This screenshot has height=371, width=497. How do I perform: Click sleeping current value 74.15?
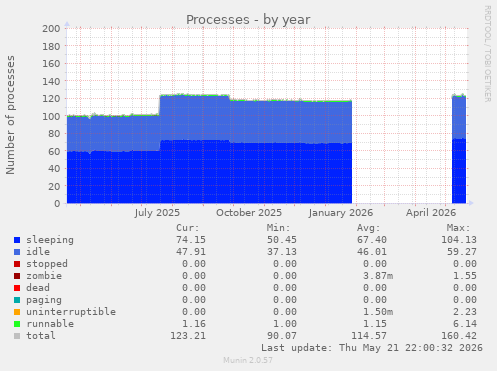click(x=191, y=240)
